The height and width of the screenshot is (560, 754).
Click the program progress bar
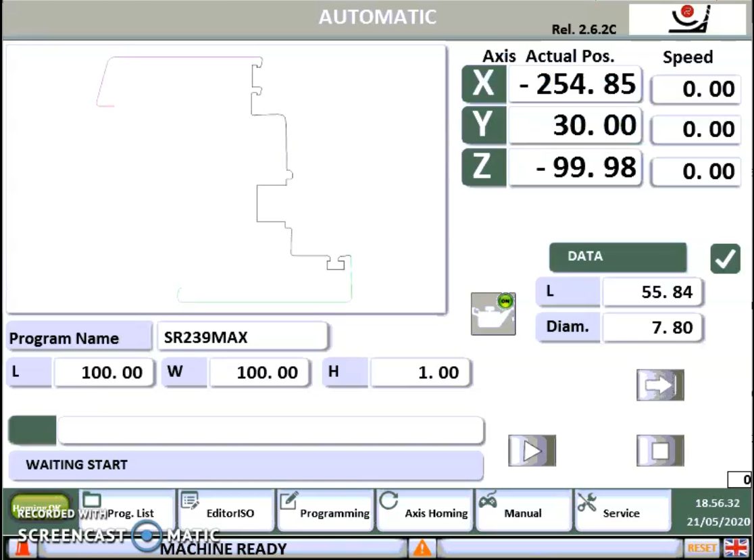(270, 431)
